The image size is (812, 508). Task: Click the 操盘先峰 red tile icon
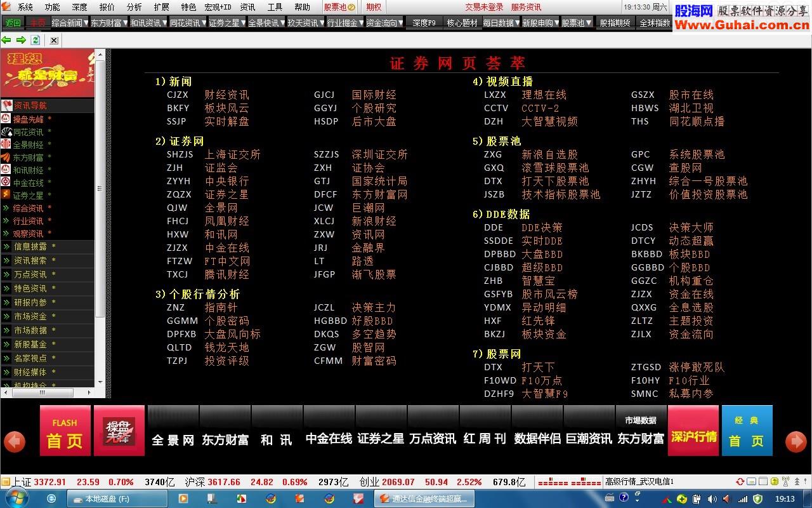click(119, 431)
